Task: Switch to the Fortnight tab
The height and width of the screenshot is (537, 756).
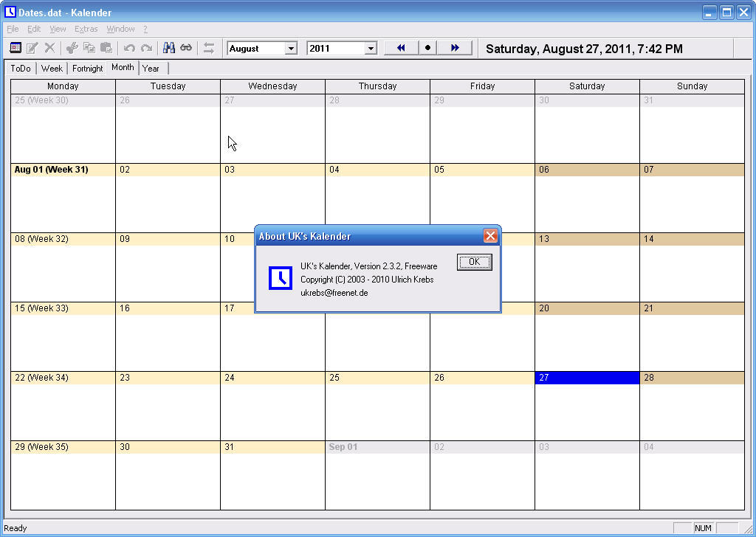Action: 87,69
